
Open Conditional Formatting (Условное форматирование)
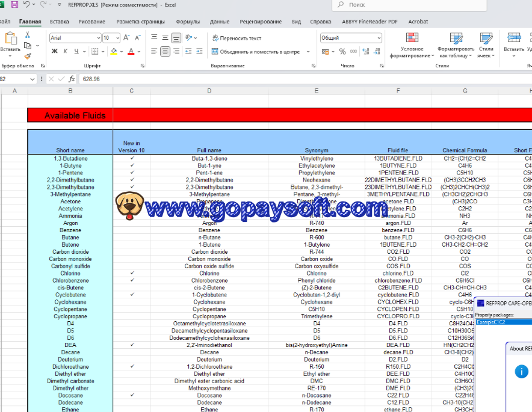click(412, 45)
